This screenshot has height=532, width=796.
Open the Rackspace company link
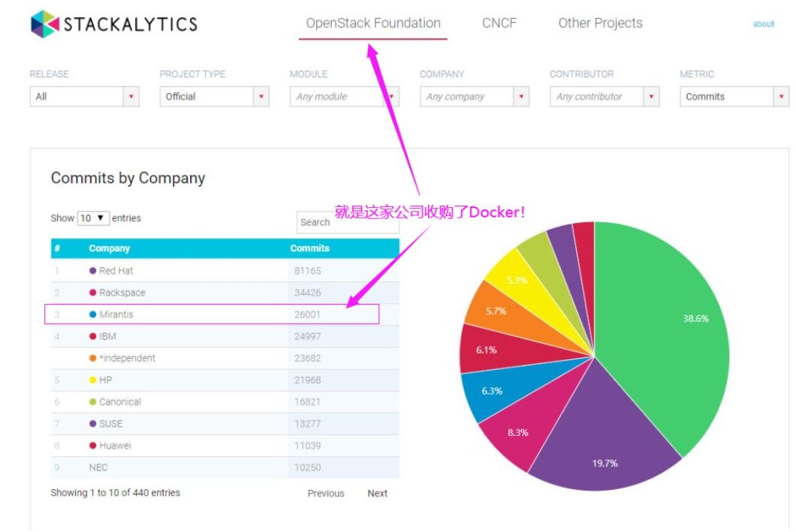point(122,293)
